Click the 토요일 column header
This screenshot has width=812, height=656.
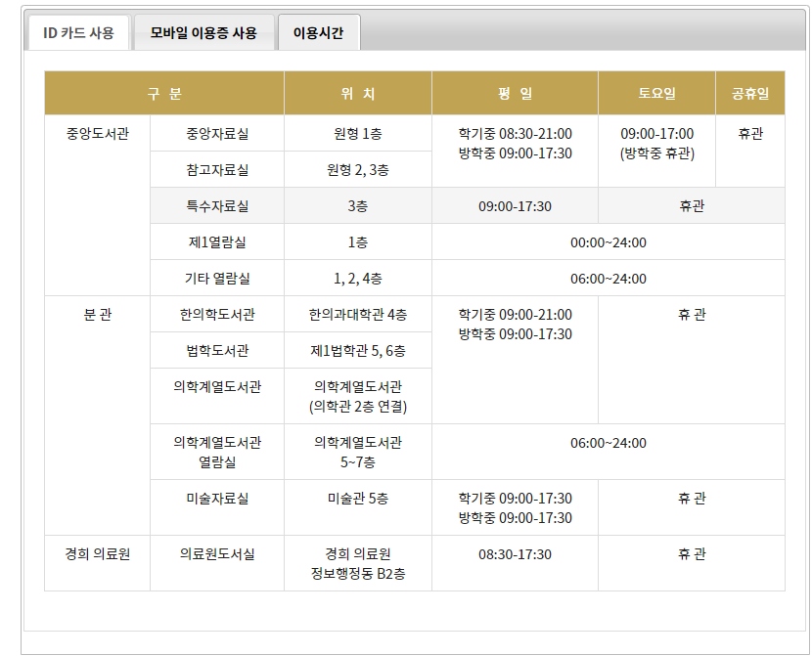656,94
